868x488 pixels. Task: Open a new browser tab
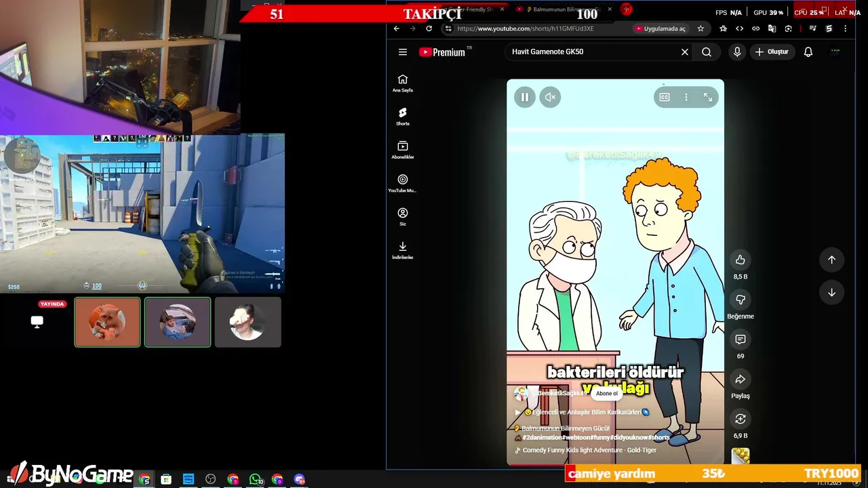click(627, 9)
